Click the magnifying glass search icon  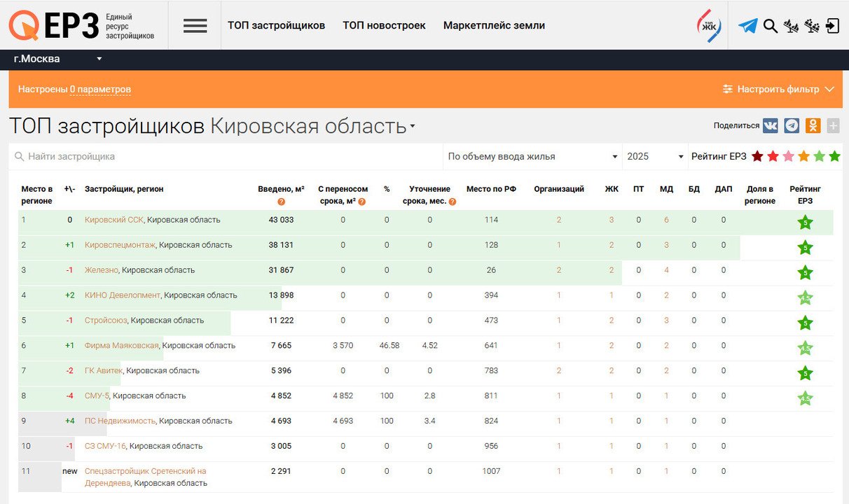(x=770, y=26)
